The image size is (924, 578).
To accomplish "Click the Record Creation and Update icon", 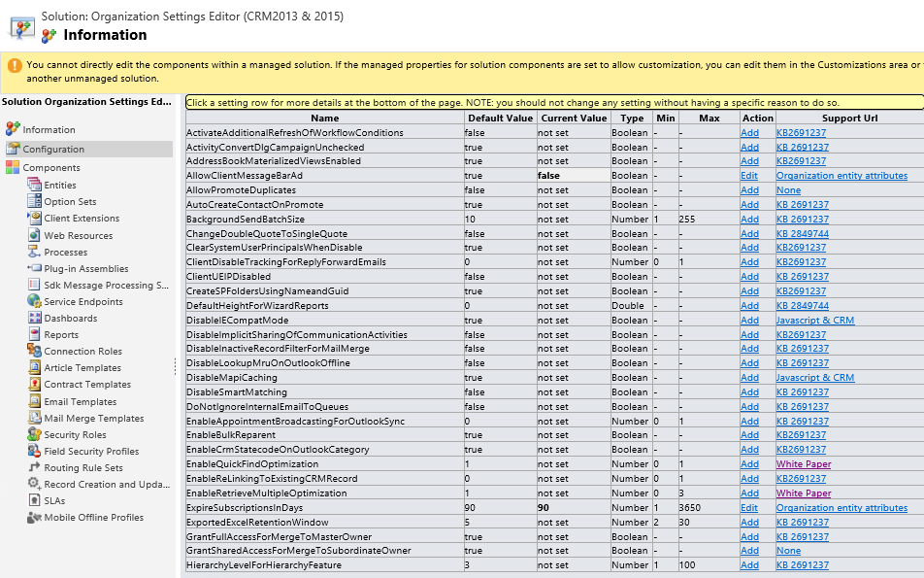I will click(34, 484).
